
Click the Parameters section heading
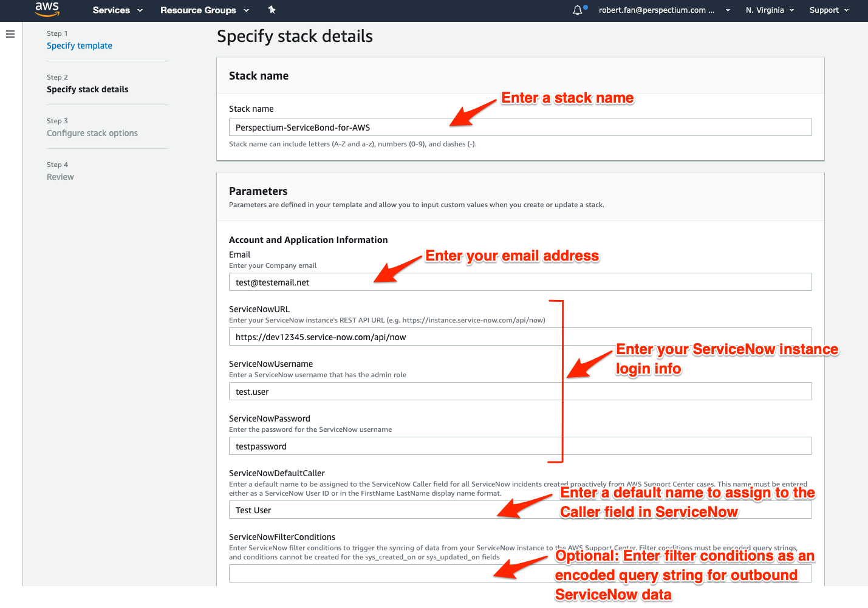[x=258, y=191]
